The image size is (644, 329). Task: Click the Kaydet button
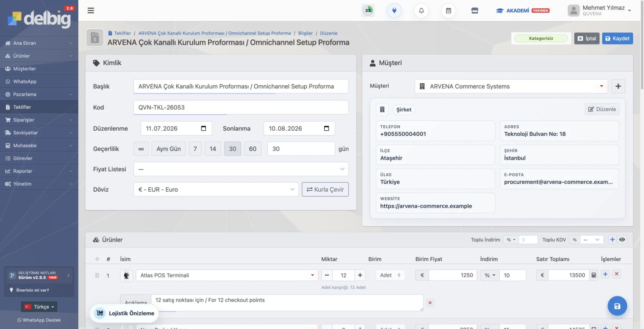[617, 38]
